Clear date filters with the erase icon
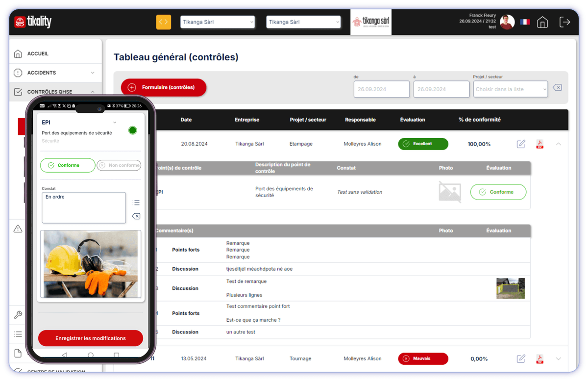Screen dimensions: 588x381 557,88
